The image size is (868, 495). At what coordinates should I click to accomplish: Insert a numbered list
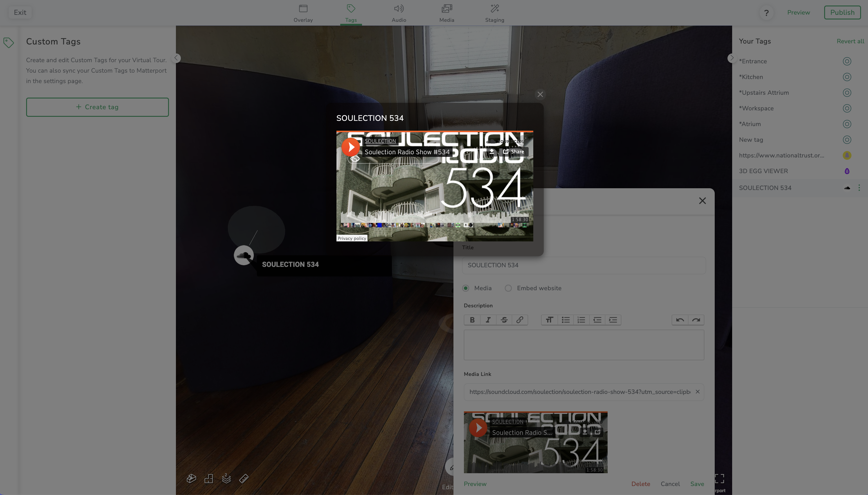click(x=581, y=320)
